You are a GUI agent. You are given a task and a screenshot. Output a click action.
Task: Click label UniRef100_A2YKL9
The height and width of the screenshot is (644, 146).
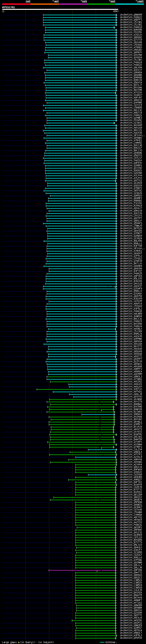(131, 457)
